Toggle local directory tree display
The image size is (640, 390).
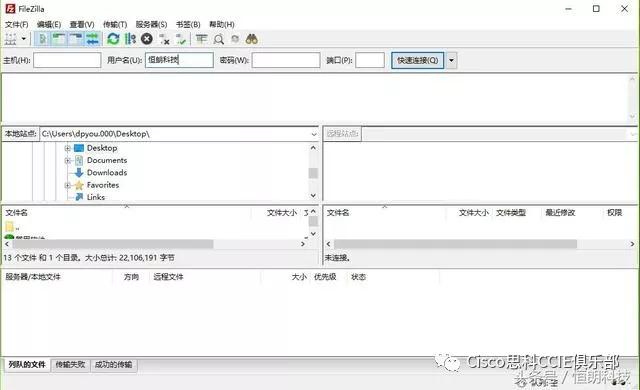coord(59,39)
